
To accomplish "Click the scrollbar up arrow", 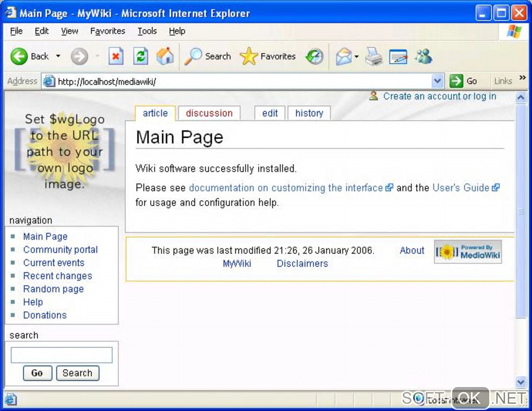I will pyautogui.click(x=521, y=98).
